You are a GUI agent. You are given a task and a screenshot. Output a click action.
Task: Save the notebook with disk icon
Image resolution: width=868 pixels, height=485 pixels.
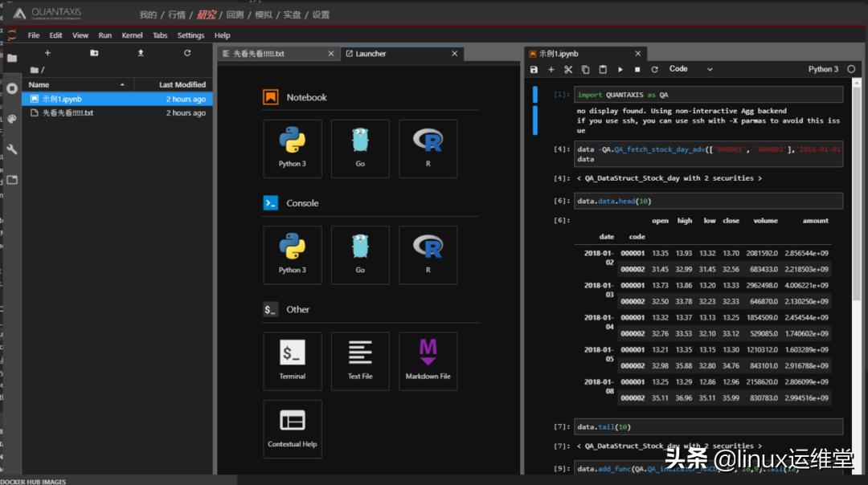coord(534,69)
